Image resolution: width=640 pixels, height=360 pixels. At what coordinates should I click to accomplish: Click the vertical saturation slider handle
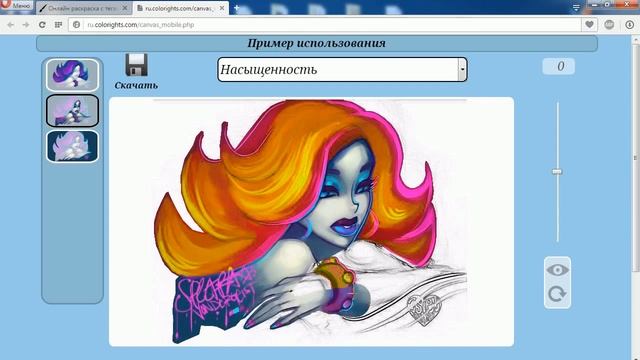click(557, 171)
